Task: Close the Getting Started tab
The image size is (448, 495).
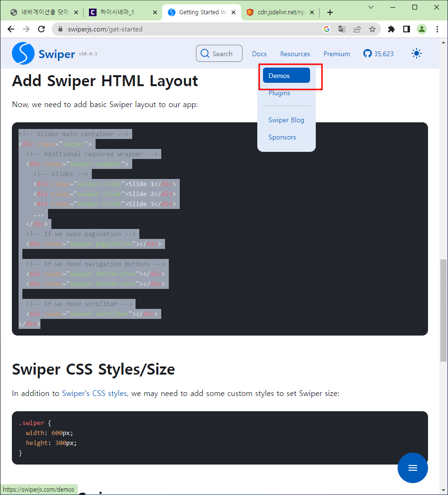Action: (234, 12)
